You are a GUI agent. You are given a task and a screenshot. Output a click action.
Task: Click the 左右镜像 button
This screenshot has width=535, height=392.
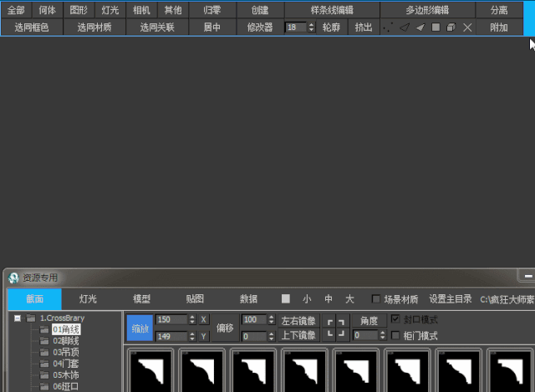click(x=298, y=321)
